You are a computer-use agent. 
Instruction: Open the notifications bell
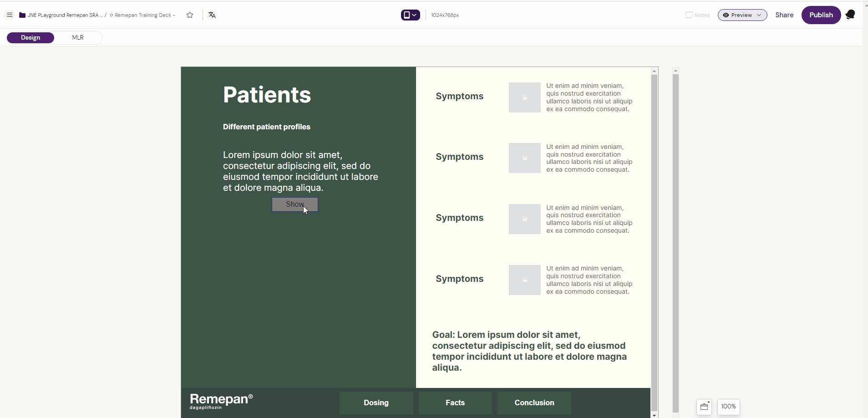tap(850, 15)
